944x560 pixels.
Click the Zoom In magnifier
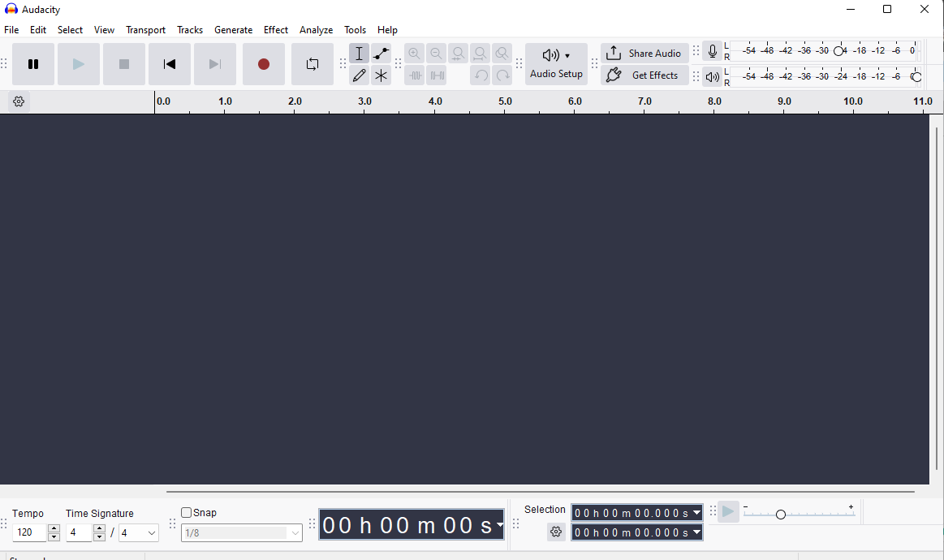tap(414, 54)
